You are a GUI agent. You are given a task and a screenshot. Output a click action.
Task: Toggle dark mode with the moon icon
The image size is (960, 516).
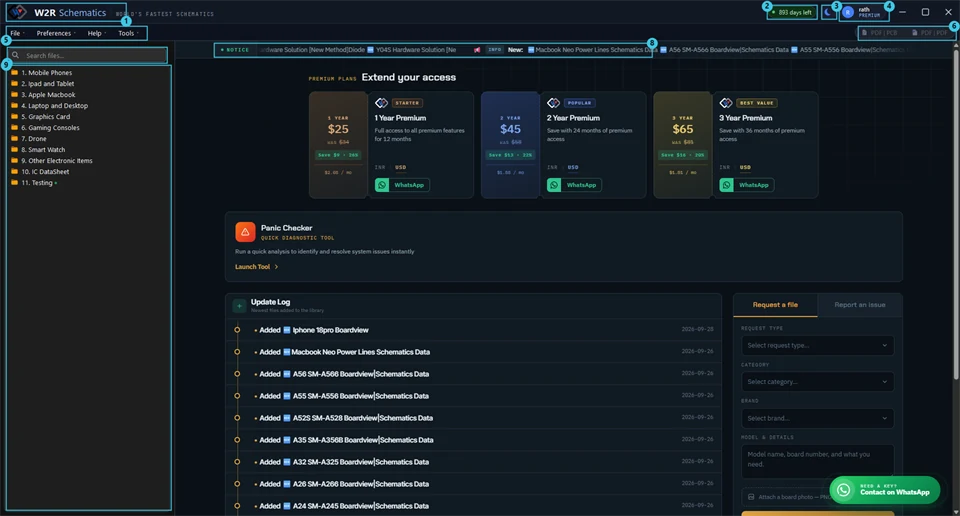pos(828,12)
